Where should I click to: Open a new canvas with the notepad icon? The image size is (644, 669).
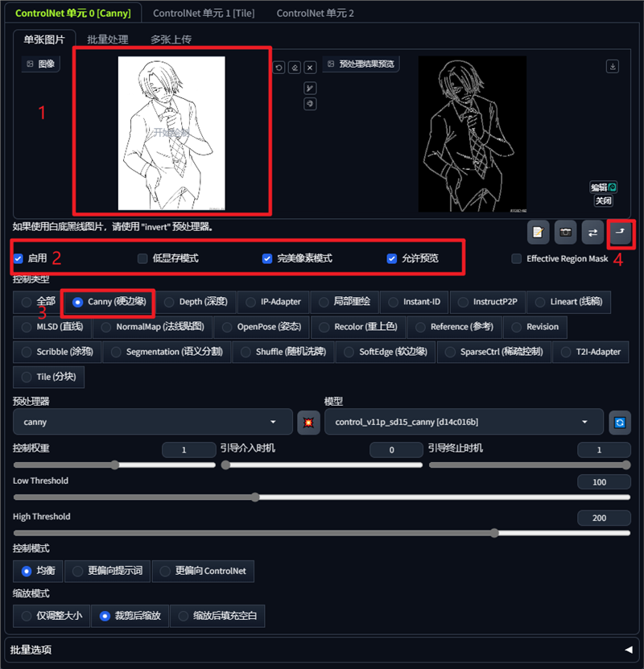tap(538, 232)
